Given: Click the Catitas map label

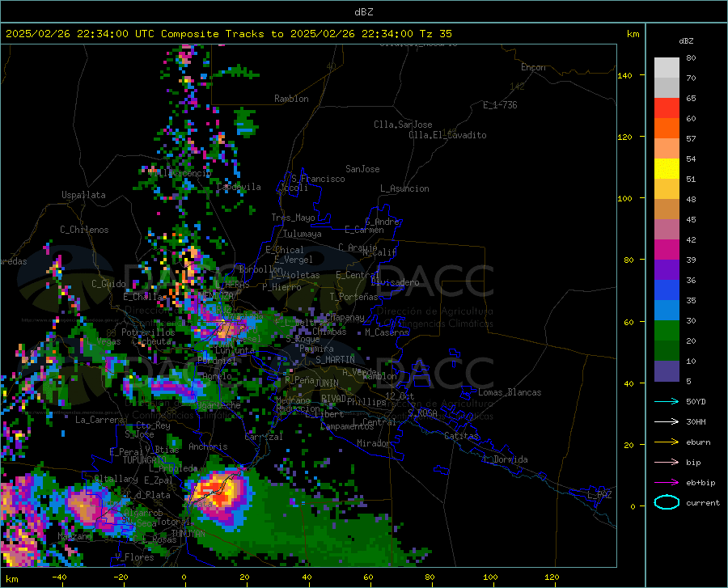Looking at the screenshot, I should pos(462,436).
